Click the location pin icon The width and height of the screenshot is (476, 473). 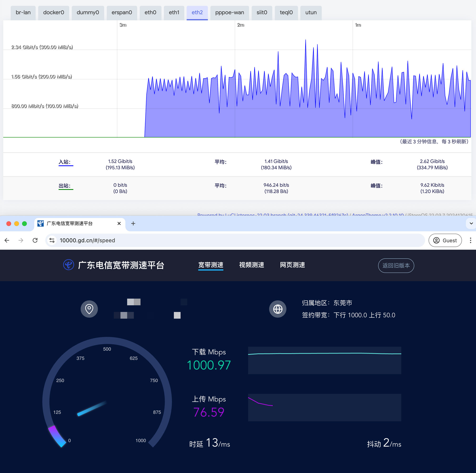pos(89,309)
